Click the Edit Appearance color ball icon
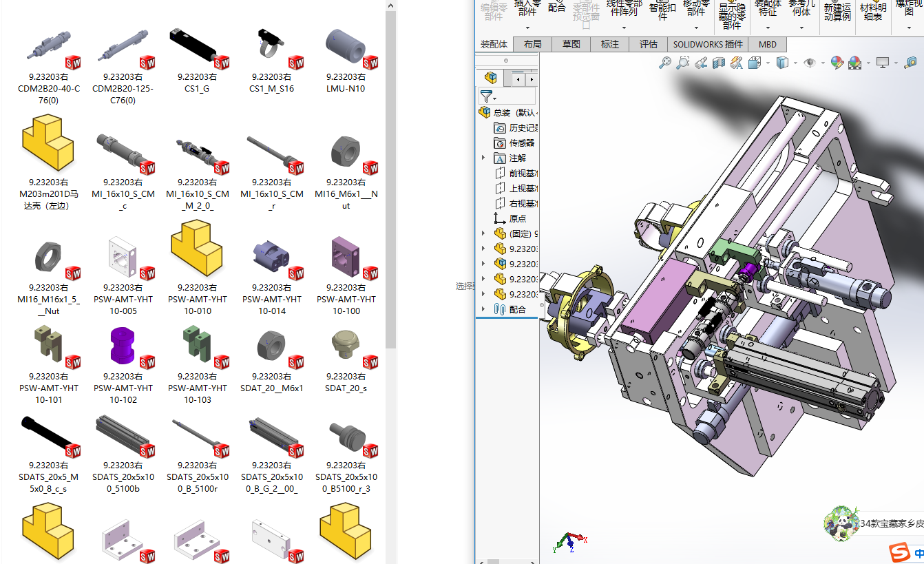The width and height of the screenshot is (924, 564). [837, 63]
